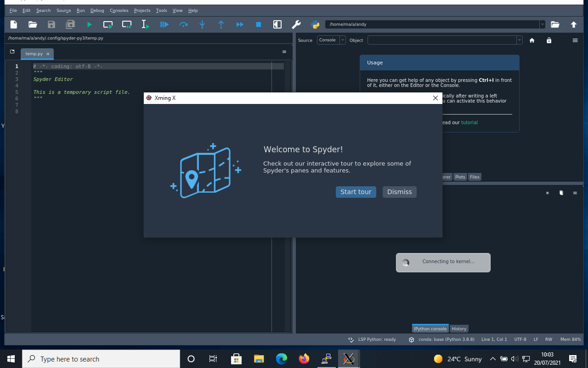Click the Line 1, Col 1 status entry

click(494, 339)
